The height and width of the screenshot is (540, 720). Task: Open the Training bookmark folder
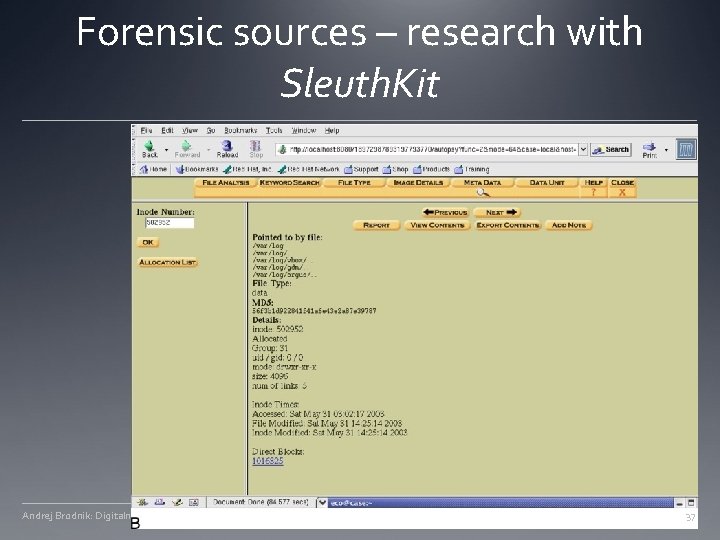pyautogui.click(x=472, y=169)
